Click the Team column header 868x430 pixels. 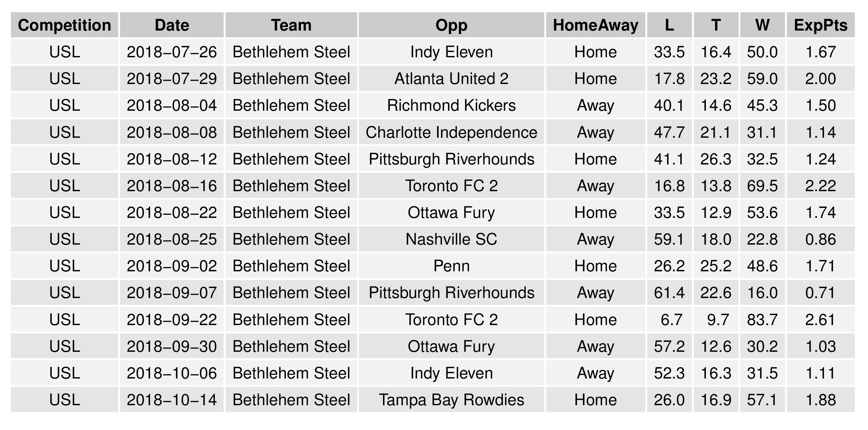(291, 25)
